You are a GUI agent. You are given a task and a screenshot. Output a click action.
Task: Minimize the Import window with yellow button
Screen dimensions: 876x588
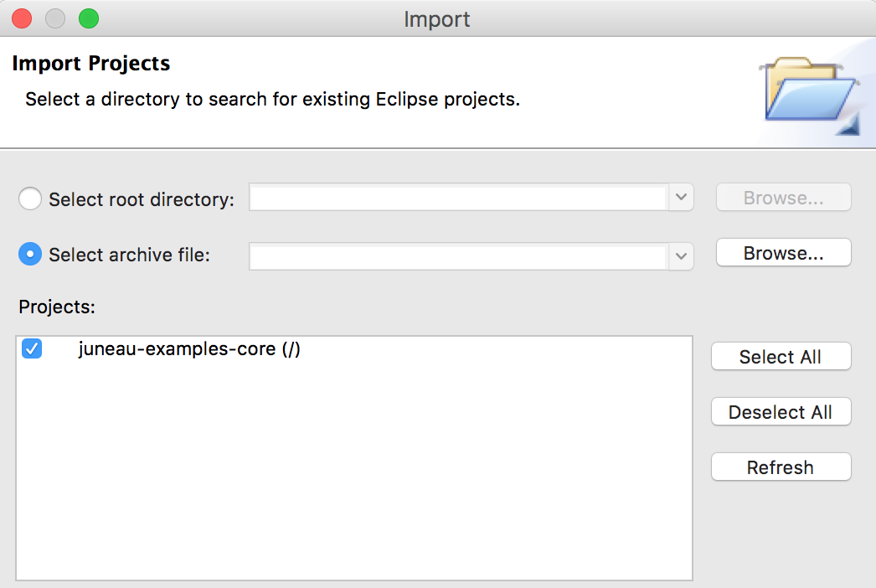click(55, 18)
